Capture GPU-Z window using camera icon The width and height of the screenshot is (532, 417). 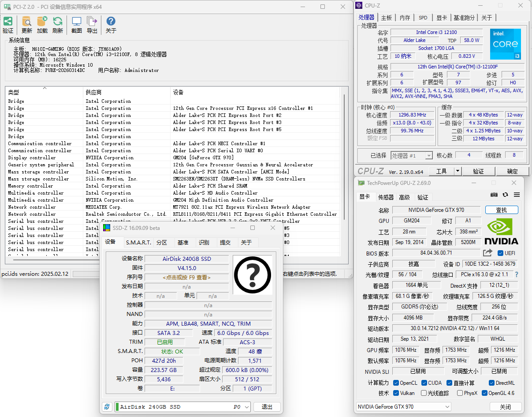click(494, 194)
